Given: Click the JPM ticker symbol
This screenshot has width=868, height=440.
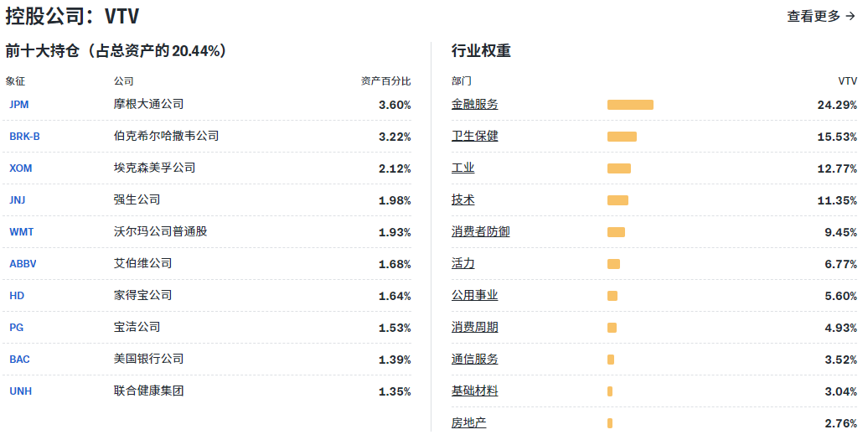Looking at the screenshot, I should 19,105.
